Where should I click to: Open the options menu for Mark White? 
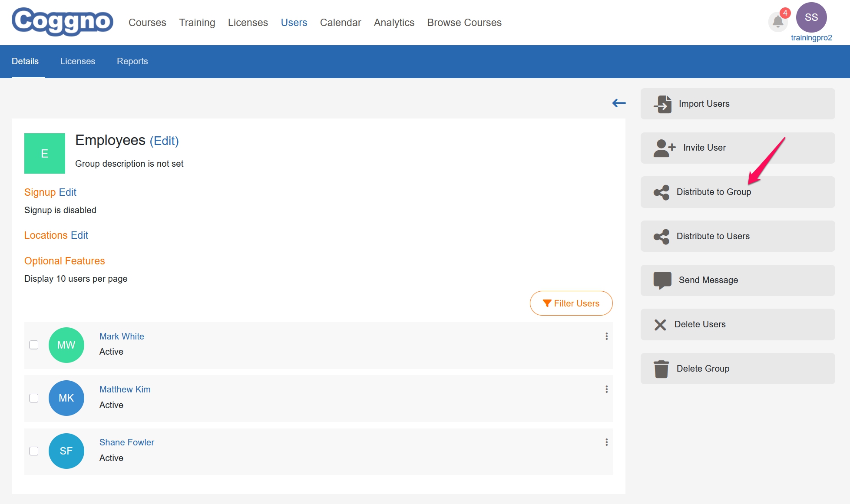pyautogui.click(x=606, y=336)
